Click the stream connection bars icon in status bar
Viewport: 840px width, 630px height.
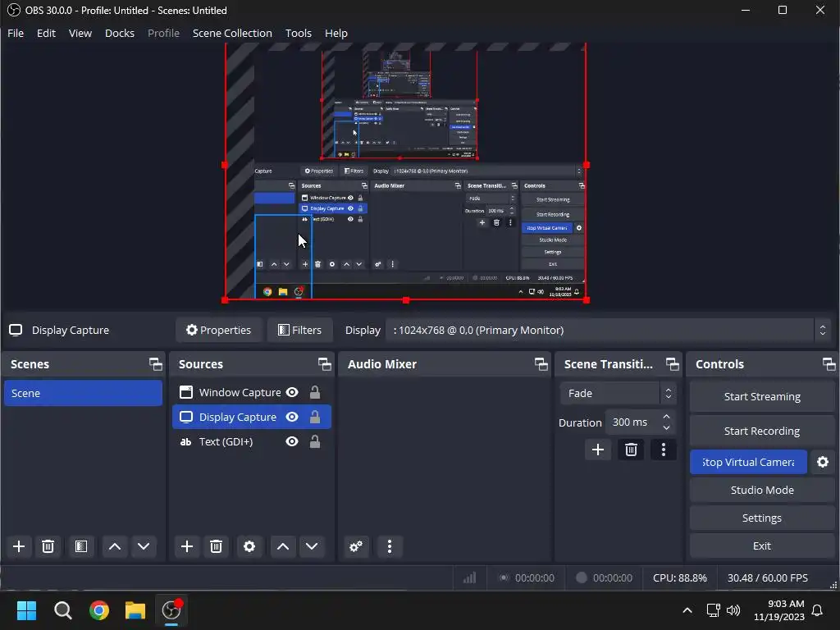[470, 577]
